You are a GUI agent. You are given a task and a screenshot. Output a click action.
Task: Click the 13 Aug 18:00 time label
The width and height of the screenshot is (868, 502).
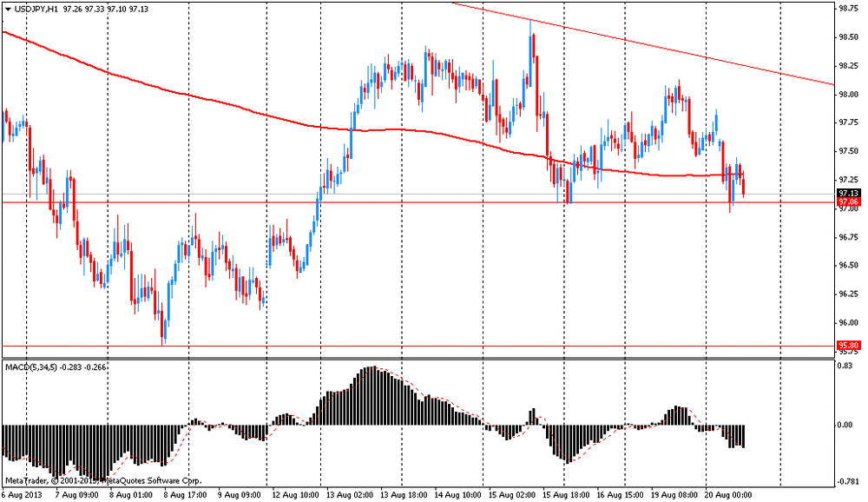404,494
